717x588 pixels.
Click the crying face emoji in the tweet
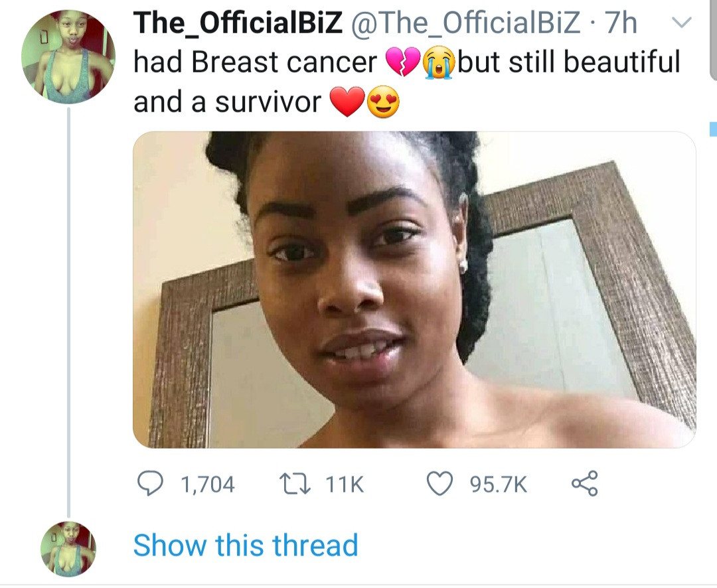438,64
